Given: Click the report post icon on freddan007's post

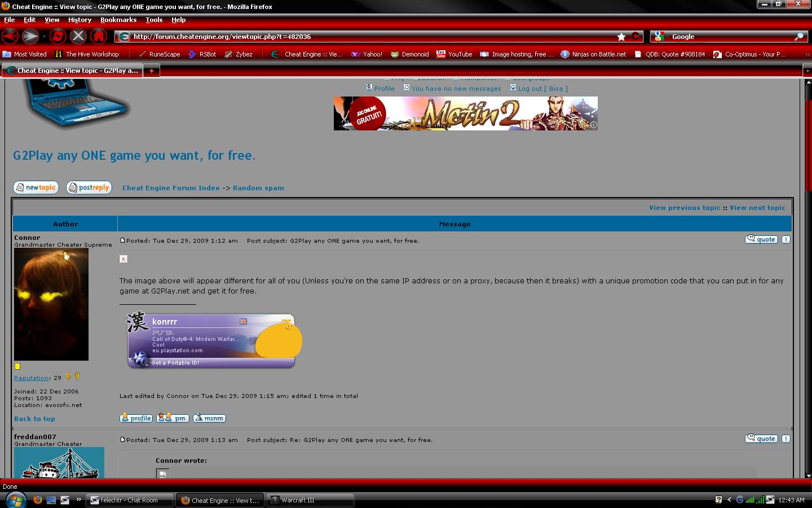Looking at the screenshot, I should point(786,439).
